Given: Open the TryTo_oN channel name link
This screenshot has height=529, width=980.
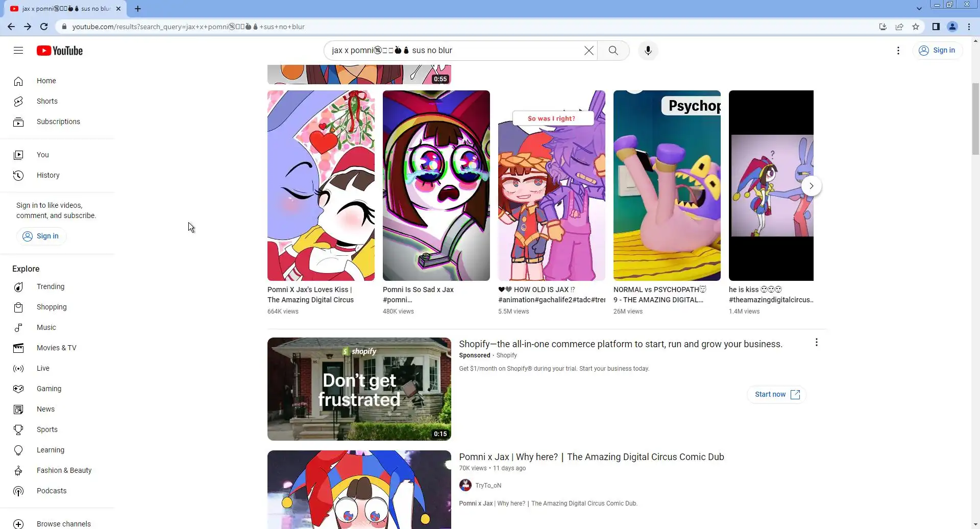Looking at the screenshot, I should click(488, 486).
